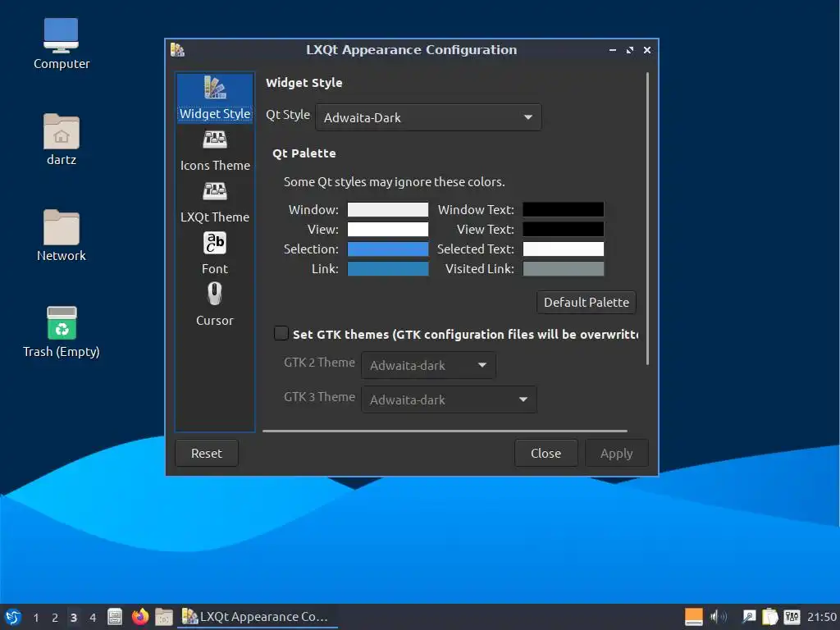The width and height of the screenshot is (840, 630).
Task: Click the Apply button
Action: coord(617,453)
